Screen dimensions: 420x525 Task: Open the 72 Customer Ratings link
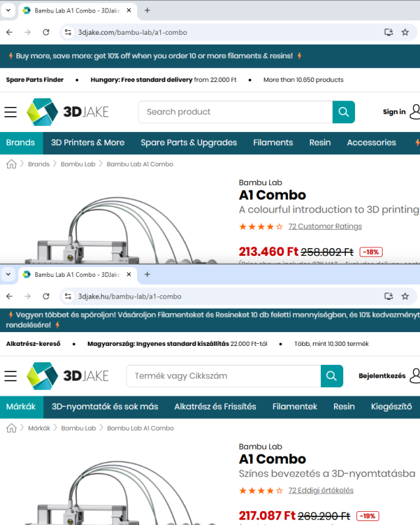325,226
